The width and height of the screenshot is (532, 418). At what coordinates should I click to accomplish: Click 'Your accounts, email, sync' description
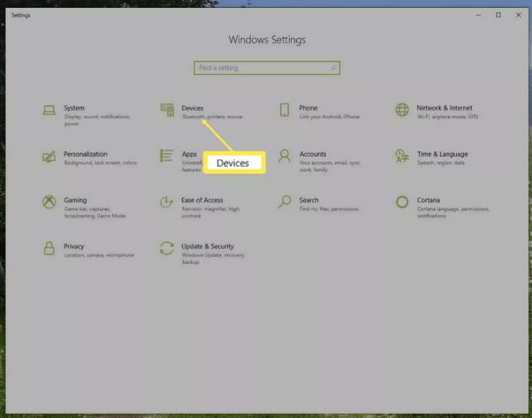point(330,166)
